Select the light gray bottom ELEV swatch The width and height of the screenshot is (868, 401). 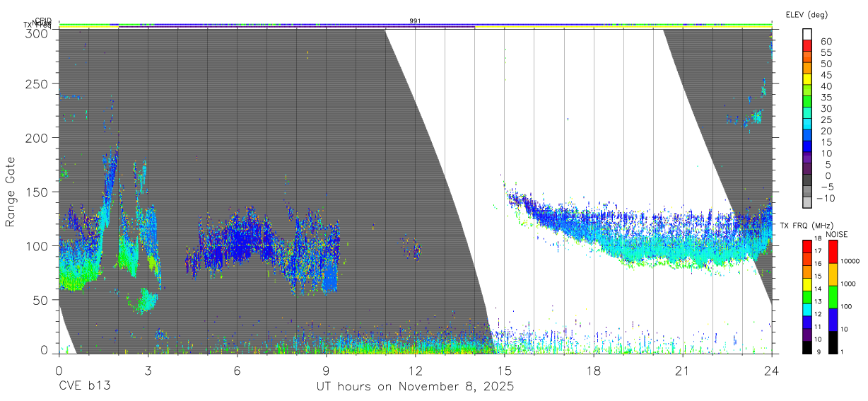tap(808, 204)
